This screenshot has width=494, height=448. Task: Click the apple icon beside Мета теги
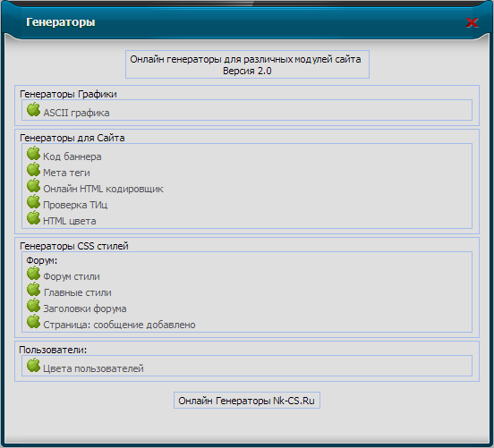tap(33, 169)
